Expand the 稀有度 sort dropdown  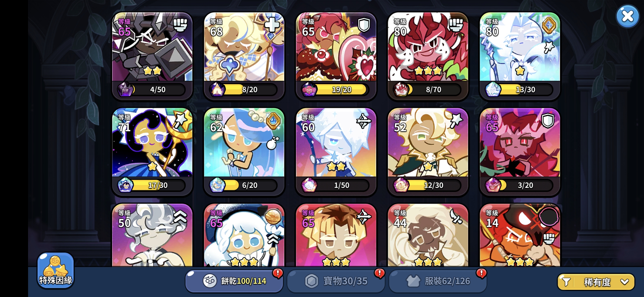pyautogui.click(x=596, y=282)
